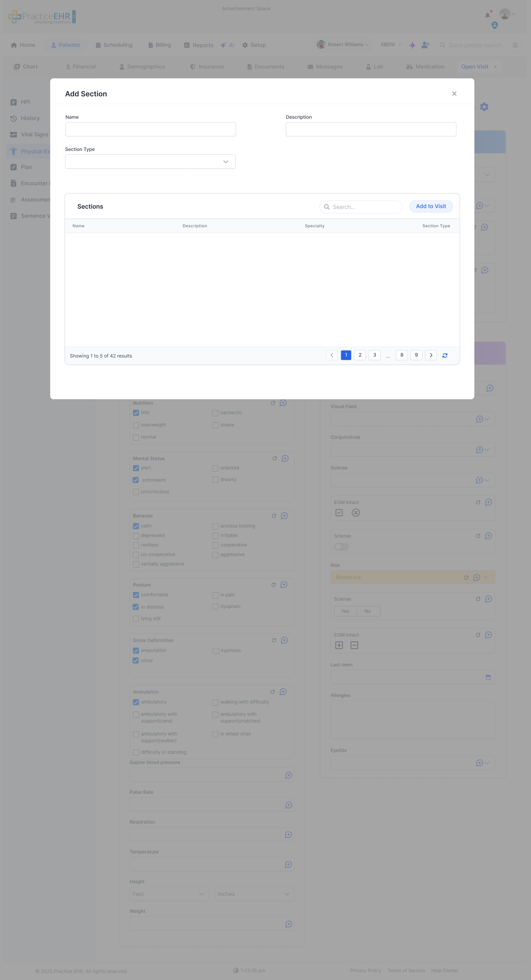Image resolution: width=531 pixels, height=980 pixels.
Task: Switch to the Chart tab
Action: tap(25, 66)
